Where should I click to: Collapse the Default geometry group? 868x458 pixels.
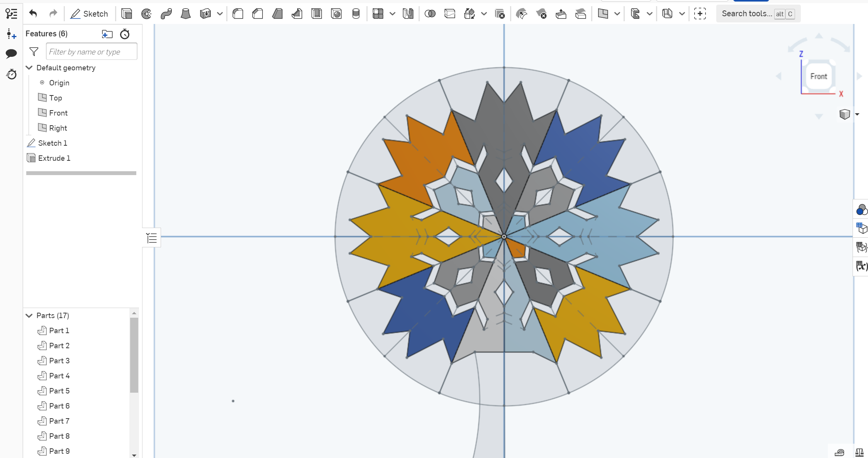(x=29, y=68)
